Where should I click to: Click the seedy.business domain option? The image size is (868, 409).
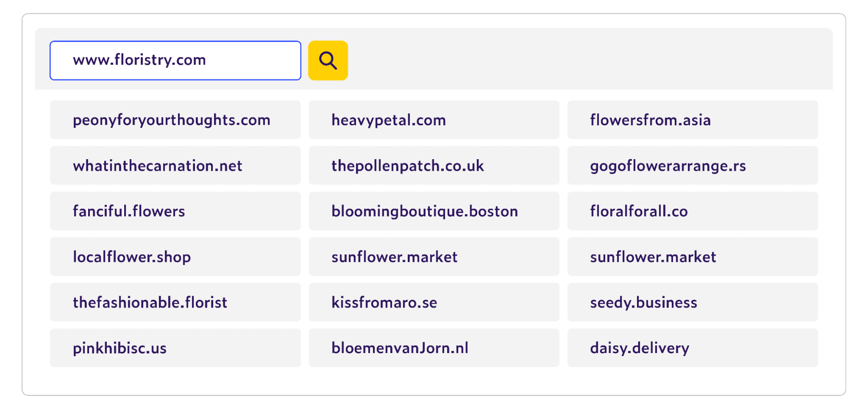click(693, 302)
